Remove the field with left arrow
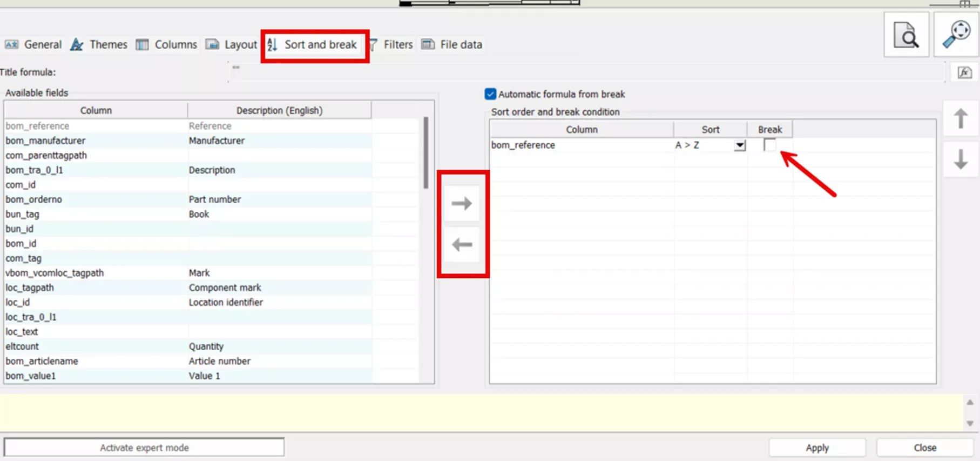This screenshot has height=461, width=980. point(462,245)
